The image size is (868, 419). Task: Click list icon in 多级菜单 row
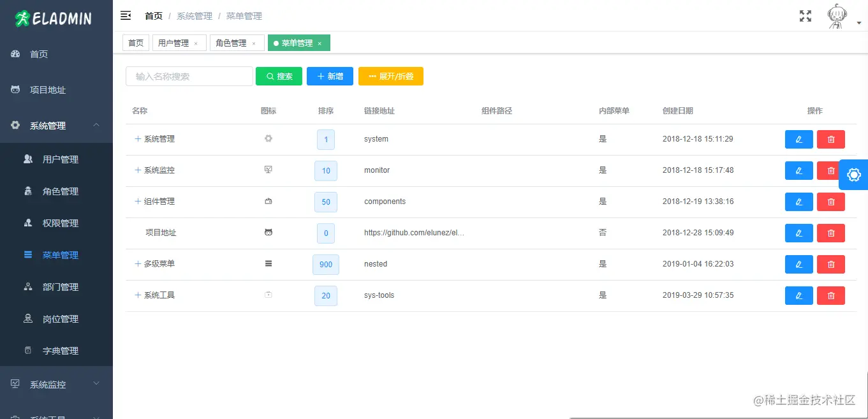pyautogui.click(x=268, y=263)
